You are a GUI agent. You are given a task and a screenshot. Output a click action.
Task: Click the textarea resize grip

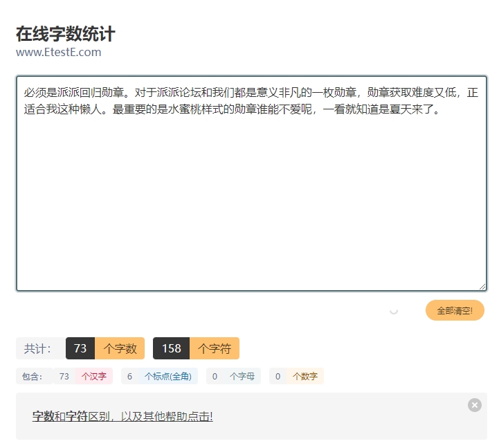point(482,287)
